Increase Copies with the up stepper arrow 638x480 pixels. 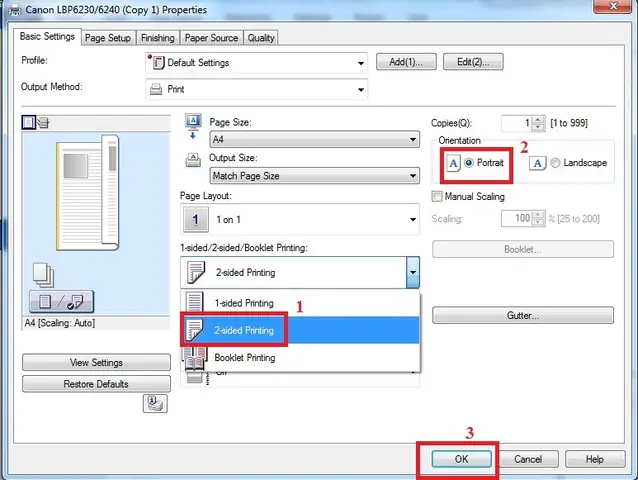[x=538, y=120]
